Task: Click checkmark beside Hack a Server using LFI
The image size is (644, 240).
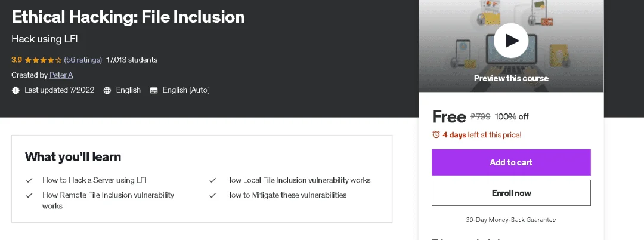Action: 29,180
